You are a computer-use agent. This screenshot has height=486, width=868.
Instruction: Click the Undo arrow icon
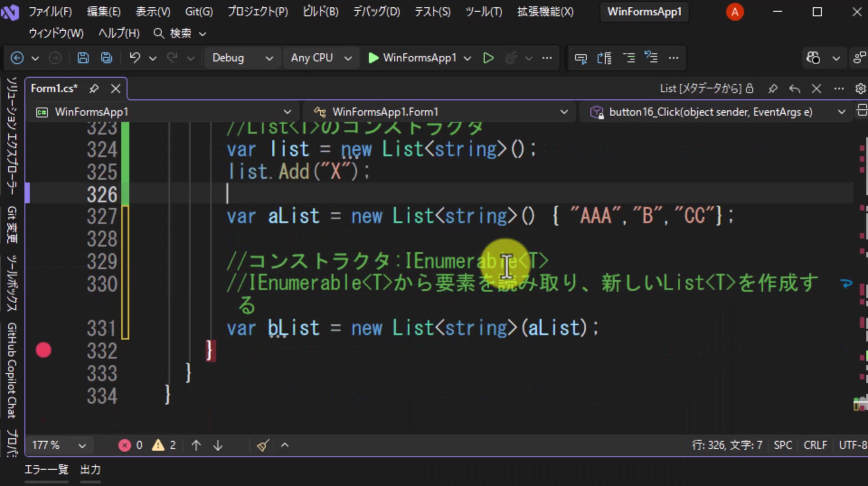pos(135,58)
